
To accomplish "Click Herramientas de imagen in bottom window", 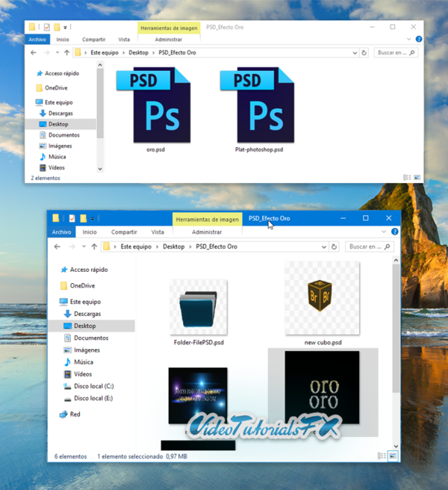I will point(207,220).
